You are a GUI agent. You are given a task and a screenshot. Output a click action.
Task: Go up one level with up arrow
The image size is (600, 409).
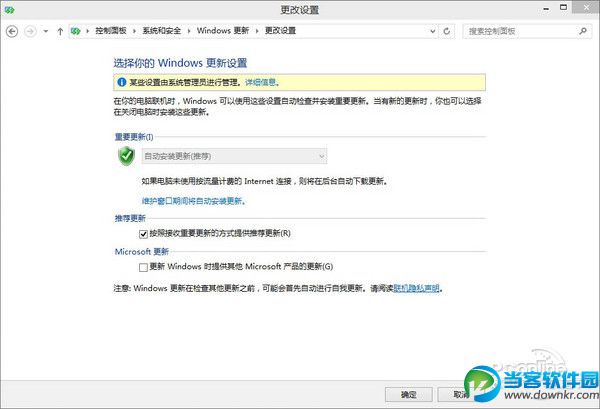coord(60,31)
